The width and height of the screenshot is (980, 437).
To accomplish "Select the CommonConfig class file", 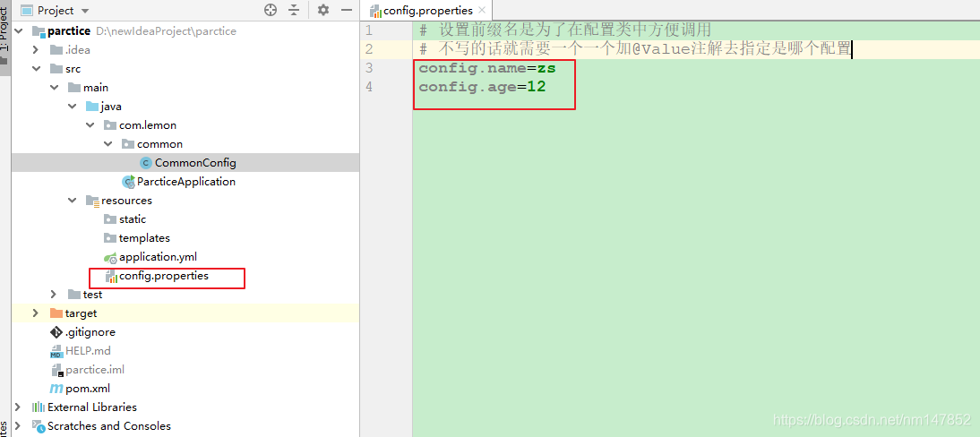I will [x=195, y=163].
